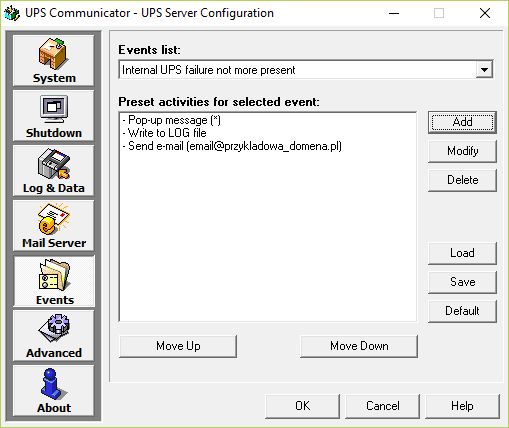
Task: Select the Write to LOG file entry
Action: pyautogui.click(x=164, y=133)
